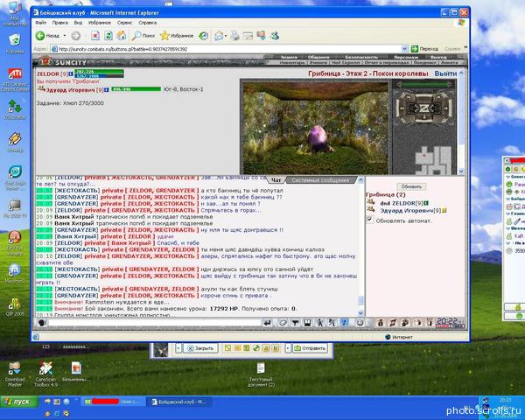This screenshot has height=420, width=525.
Task: Click the Mail envelope toolbar icon
Action: coord(219,36)
